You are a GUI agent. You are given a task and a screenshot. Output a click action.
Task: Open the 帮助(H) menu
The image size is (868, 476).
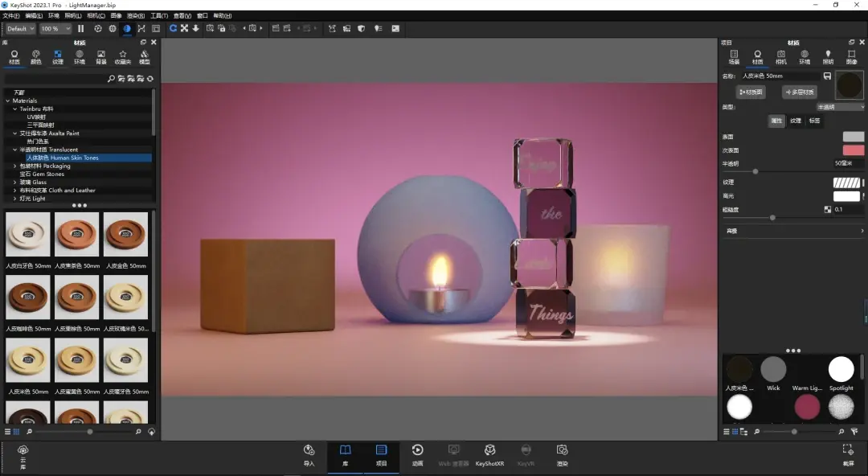coord(223,15)
